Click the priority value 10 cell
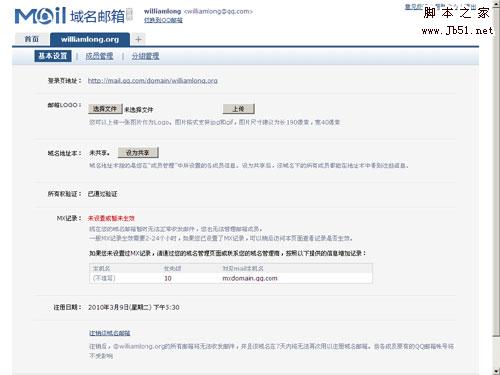500x375 pixels. pyautogui.click(x=168, y=278)
